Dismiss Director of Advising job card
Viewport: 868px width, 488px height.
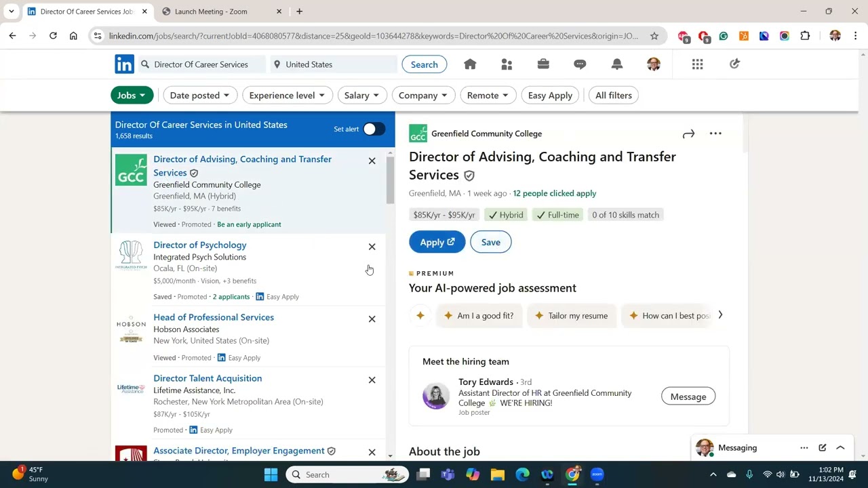click(372, 161)
